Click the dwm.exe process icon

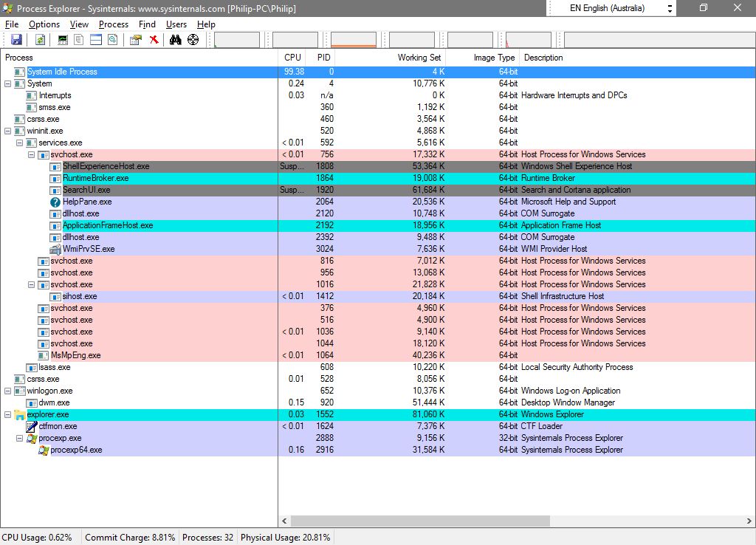click(32, 402)
